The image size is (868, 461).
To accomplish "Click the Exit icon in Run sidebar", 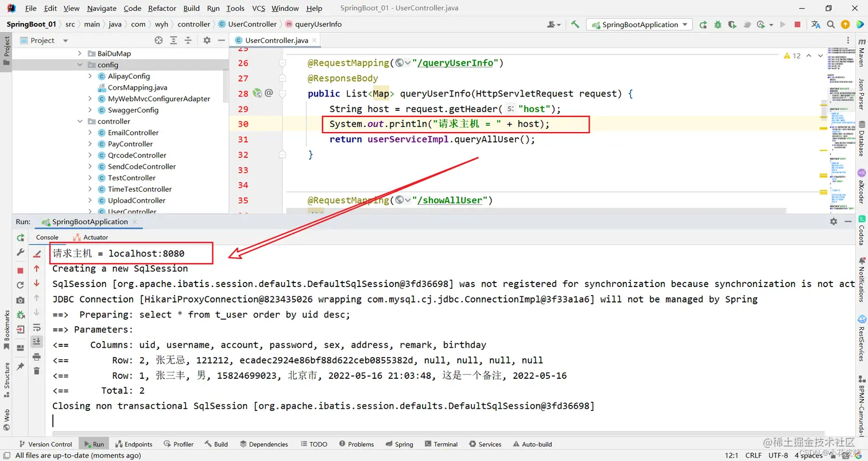I will coord(21,330).
